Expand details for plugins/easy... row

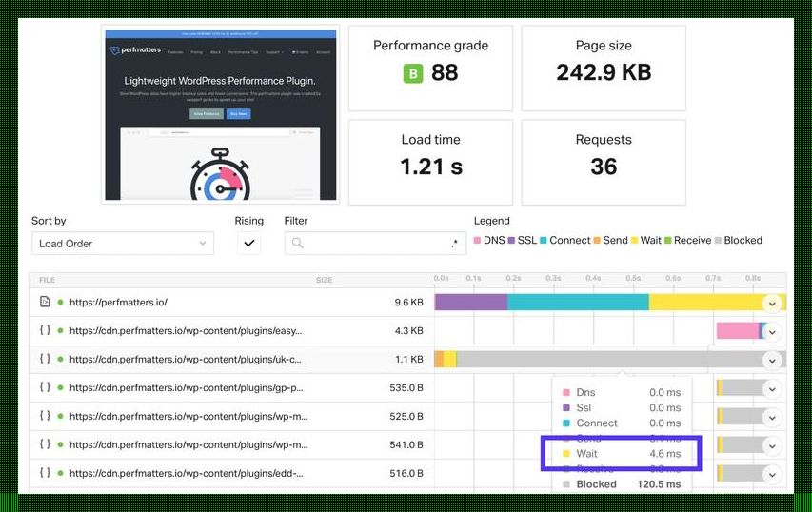pos(772,332)
